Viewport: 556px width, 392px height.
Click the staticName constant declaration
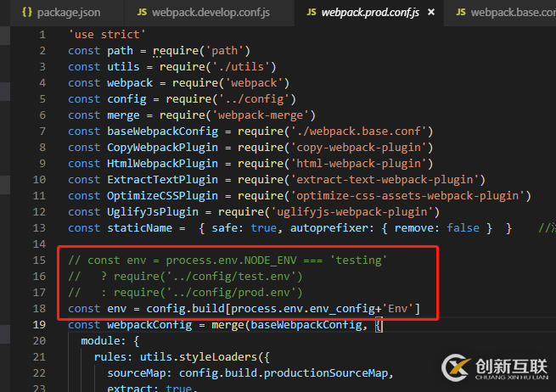pyautogui.click(x=138, y=227)
